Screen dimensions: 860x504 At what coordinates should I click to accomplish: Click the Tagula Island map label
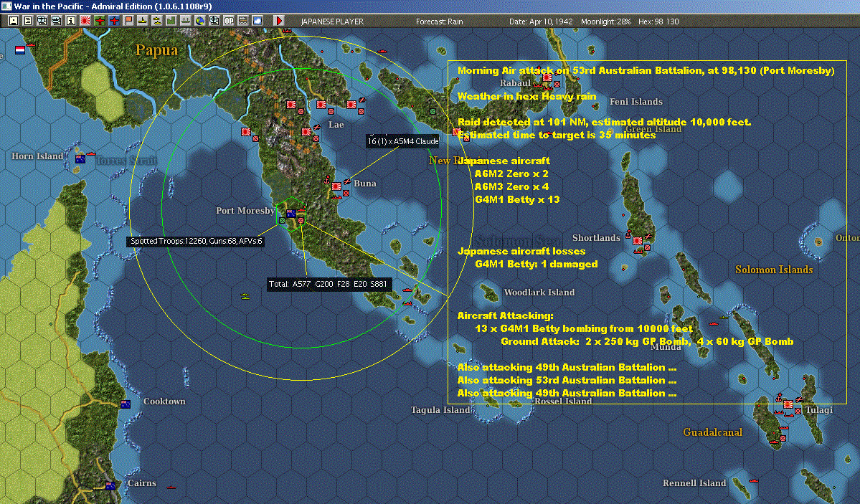[x=440, y=409]
